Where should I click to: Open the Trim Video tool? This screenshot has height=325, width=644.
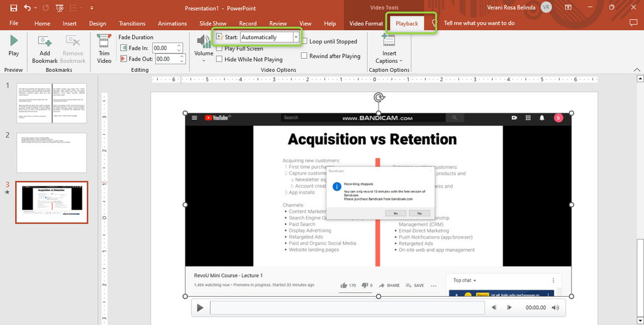[x=104, y=42]
